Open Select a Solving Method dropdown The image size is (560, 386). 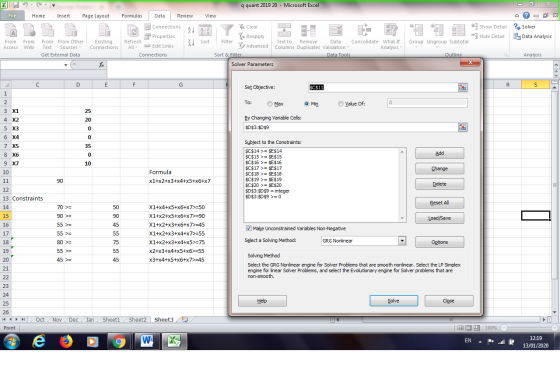click(402, 241)
